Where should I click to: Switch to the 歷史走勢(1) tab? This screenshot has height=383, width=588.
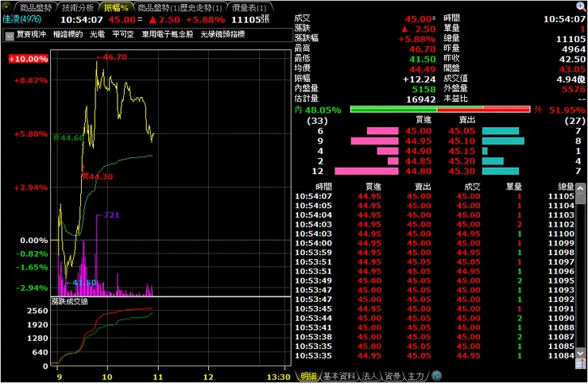(201, 7)
